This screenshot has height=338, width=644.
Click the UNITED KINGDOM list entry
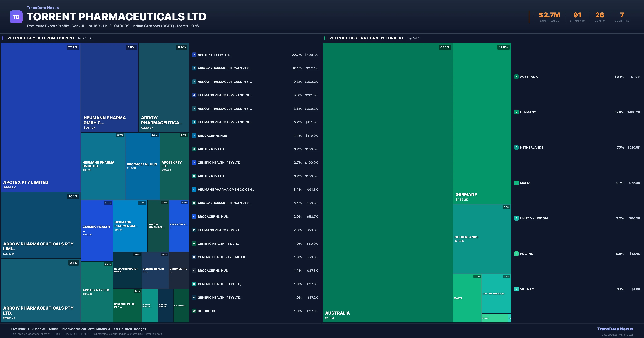pyautogui.click(x=534, y=218)
